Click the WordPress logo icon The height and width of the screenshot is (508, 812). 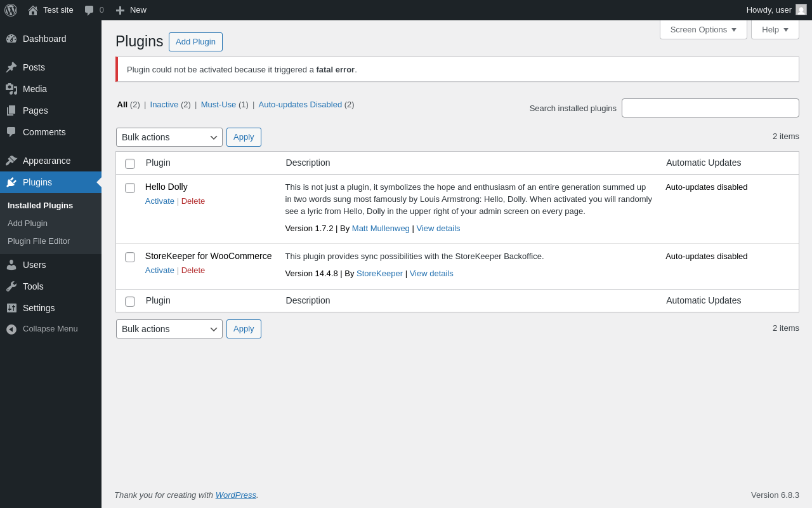(11, 10)
